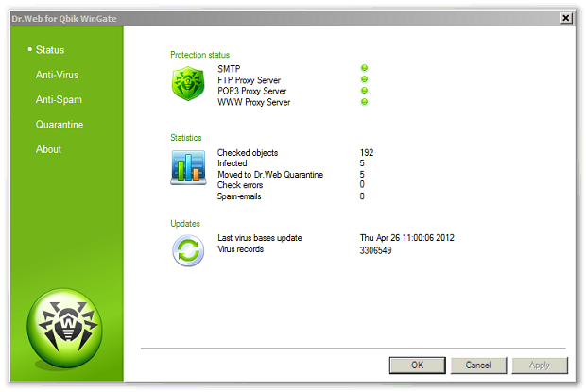The image size is (586, 392).
Task: Go to the Quarantine page
Action: click(60, 125)
